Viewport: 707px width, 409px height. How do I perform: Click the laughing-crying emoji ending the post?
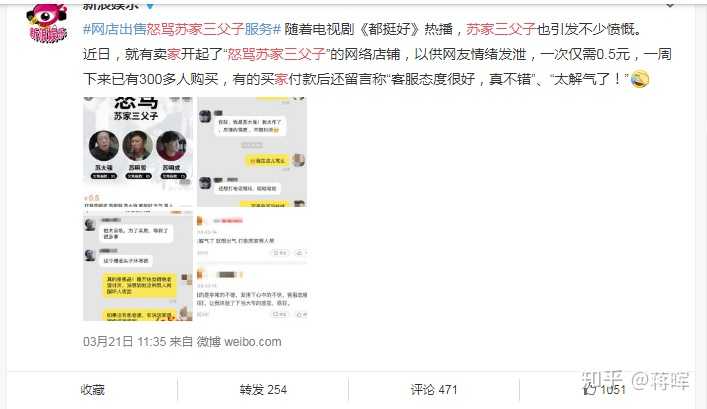coord(640,79)
